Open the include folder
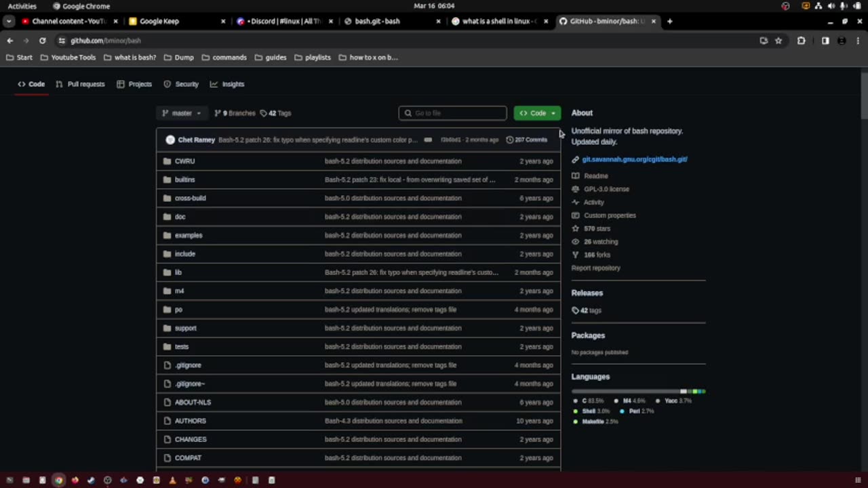 point(185,254)
